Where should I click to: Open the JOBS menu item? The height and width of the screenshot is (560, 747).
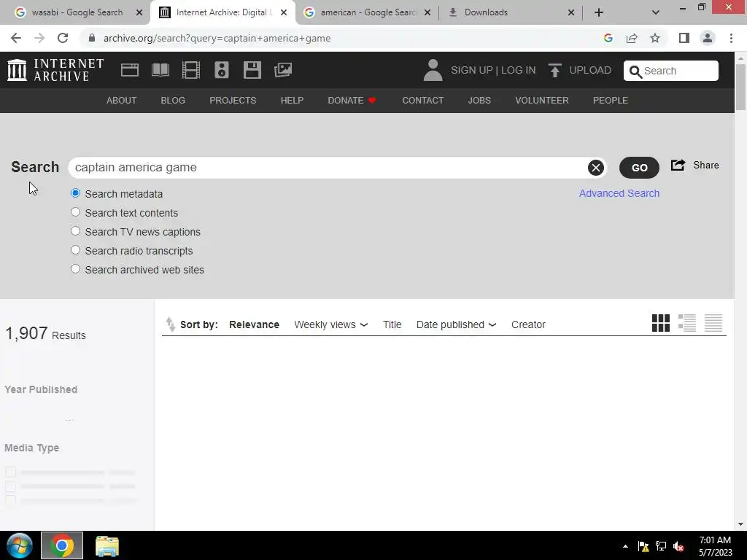pyautogui.click(x=479, y=101)
